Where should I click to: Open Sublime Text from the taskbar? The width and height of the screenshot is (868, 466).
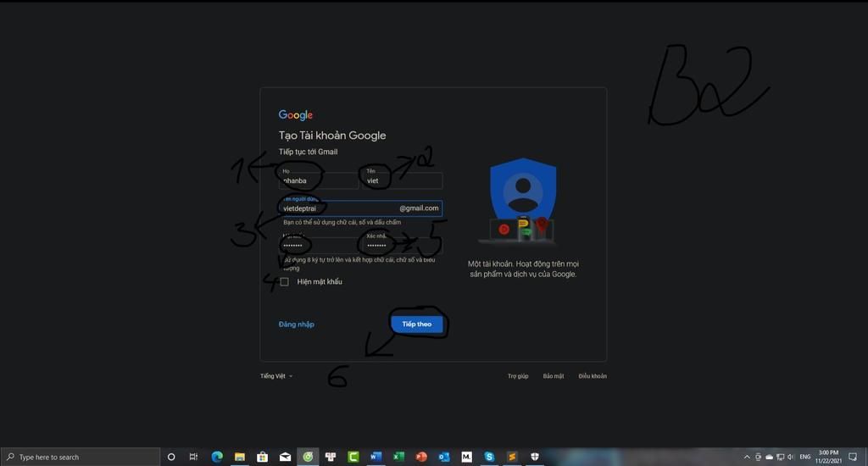click(x=512, y=457)
